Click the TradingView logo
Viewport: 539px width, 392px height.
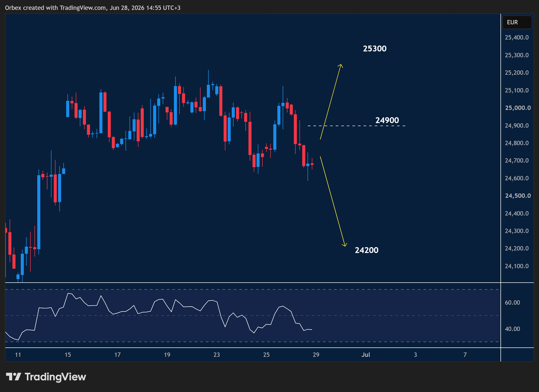click(x=46, y=377)
